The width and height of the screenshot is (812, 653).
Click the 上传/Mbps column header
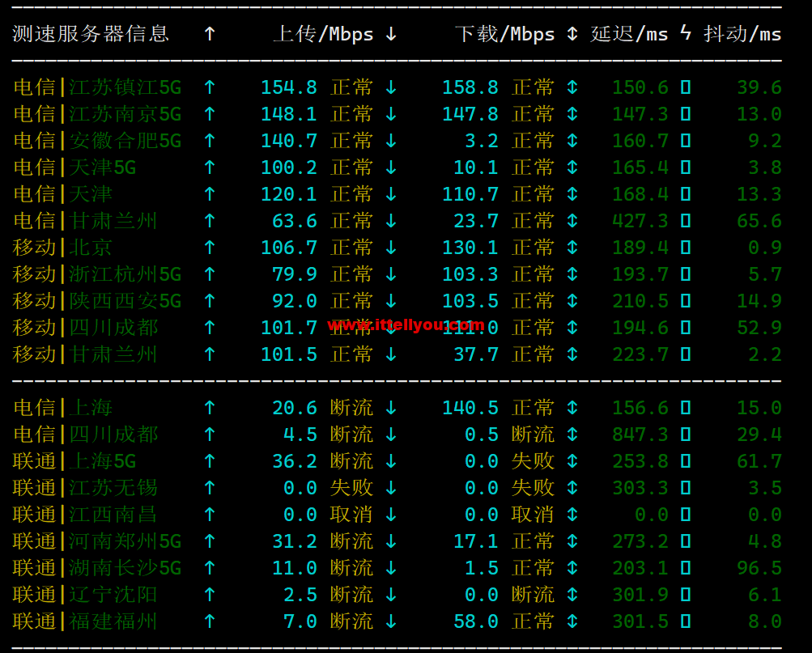[323, 34]
